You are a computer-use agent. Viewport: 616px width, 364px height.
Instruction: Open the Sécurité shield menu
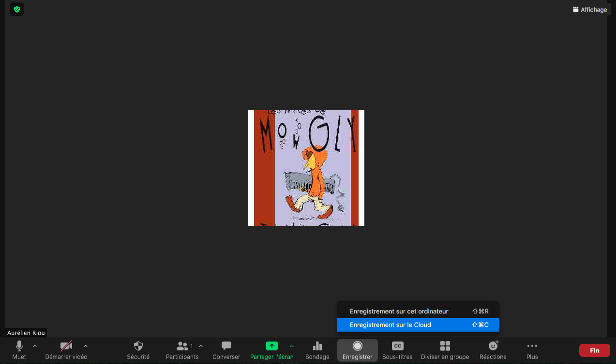pyautogui.click(x=138, y=350)
